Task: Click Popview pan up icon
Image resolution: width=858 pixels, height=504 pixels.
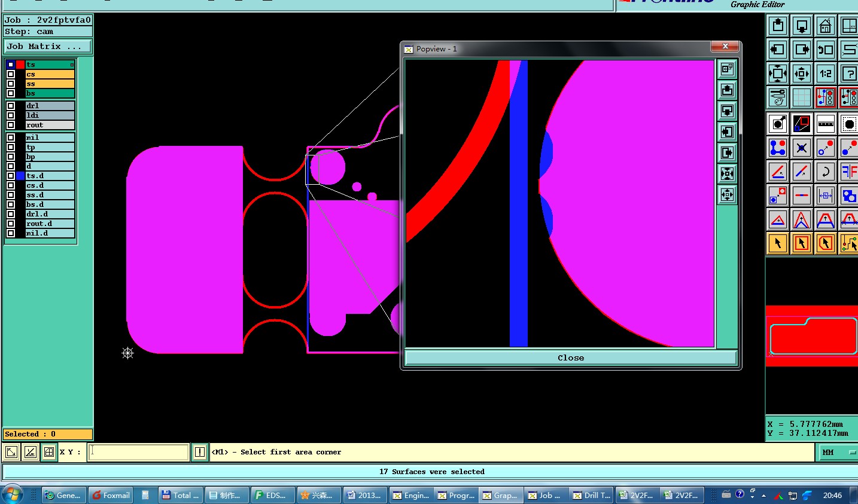Action: pyautogui.click(x=727, y=90)
